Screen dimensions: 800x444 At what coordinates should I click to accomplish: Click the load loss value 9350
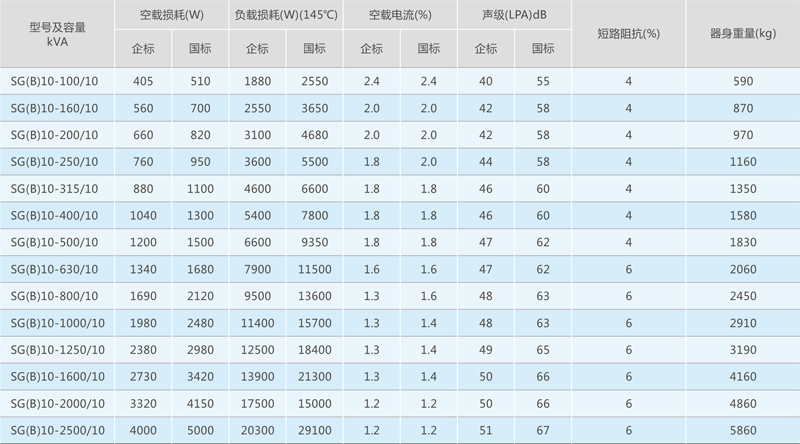pos(315,242)
